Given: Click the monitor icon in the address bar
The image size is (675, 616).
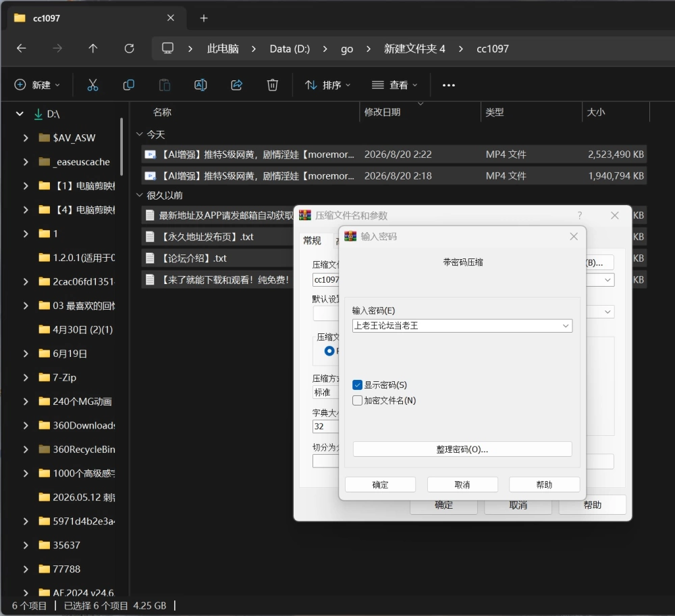Looking at the screenshot, I should pyautogui.click(x=167, y=48).
